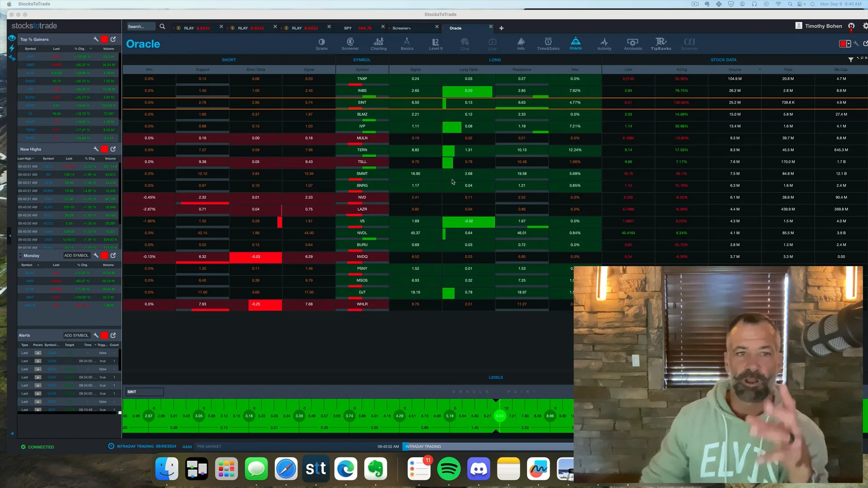868x488 pixels.
Task: Switch to the SPY tab
Action: 348,28
